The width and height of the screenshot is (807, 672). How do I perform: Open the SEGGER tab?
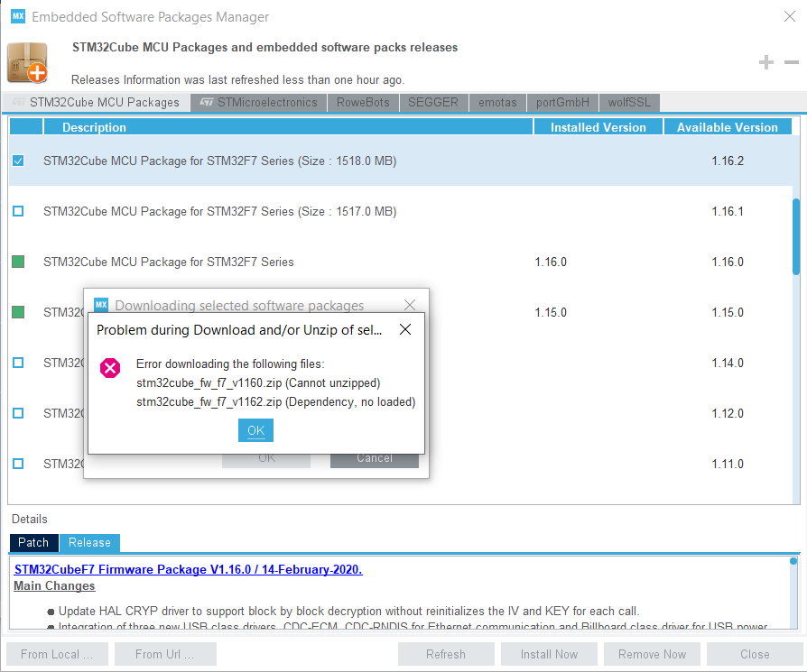click(433, 102)
